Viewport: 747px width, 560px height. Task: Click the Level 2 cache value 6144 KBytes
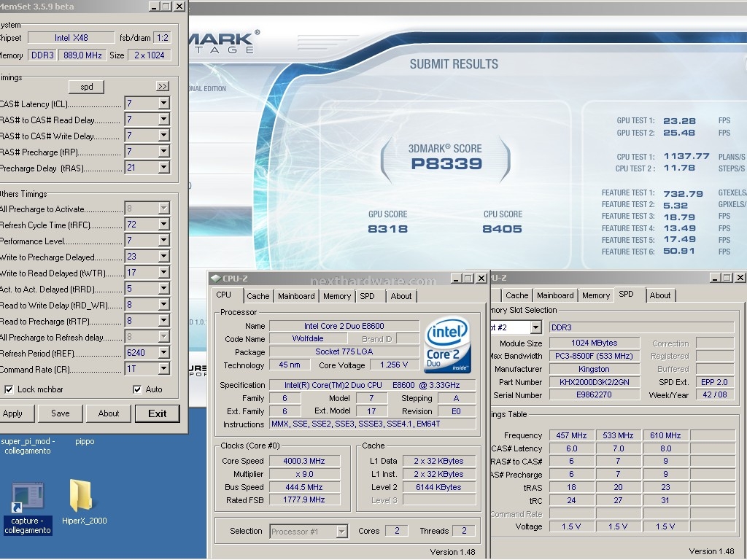[x=438, y=487]
